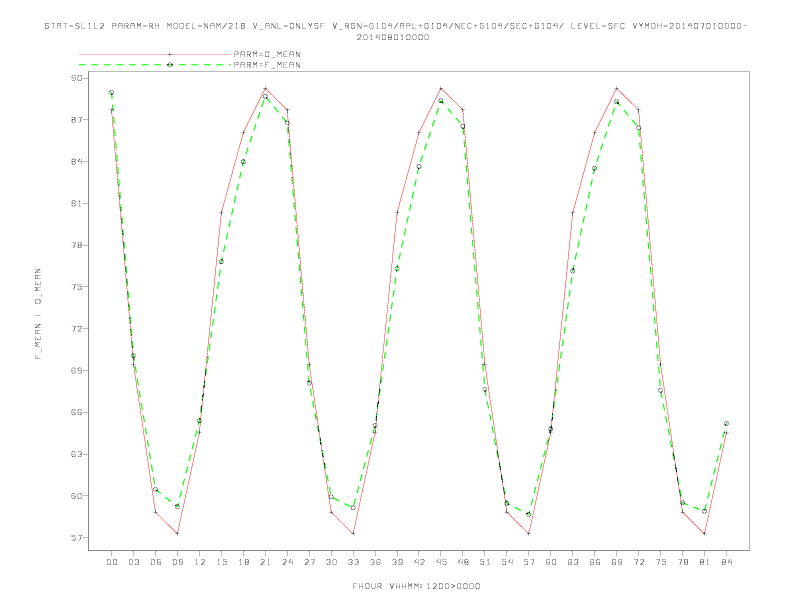Click forecast hour 27 on the horizontal axis
This screenshot has height=612, width=792.
[309, 562]
